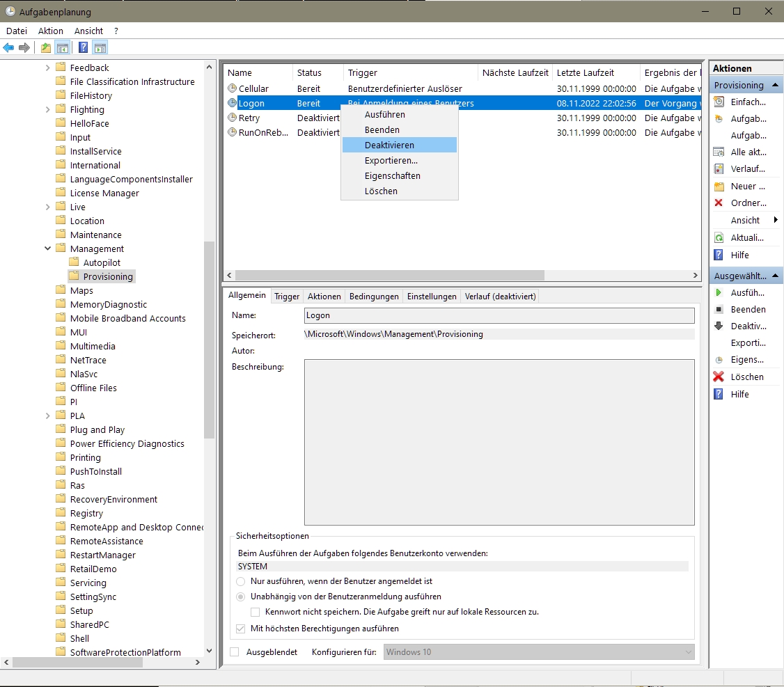This screenshot has height=687, width=784.
Task: Click the Aktualisieren refresh icon in Aktionen
Action: (x=719, y=238)
